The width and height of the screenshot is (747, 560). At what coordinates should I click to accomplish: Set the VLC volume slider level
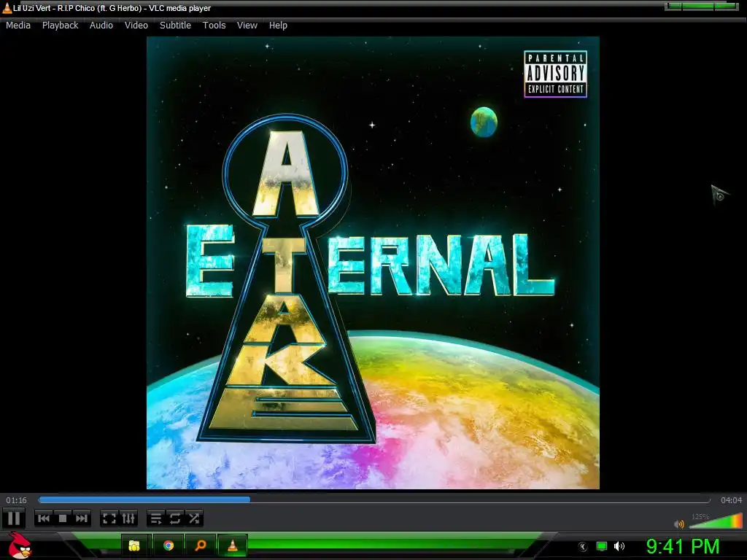click(x=716, y=521)
